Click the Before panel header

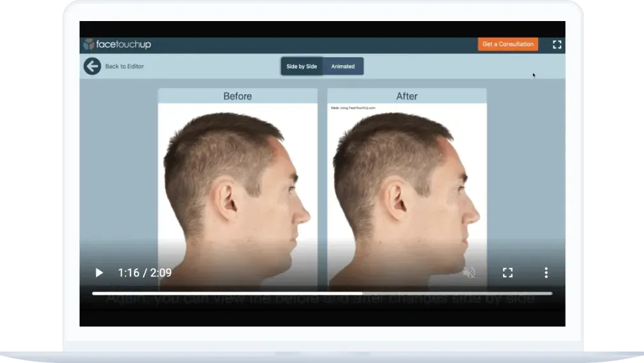click(237, 96)
